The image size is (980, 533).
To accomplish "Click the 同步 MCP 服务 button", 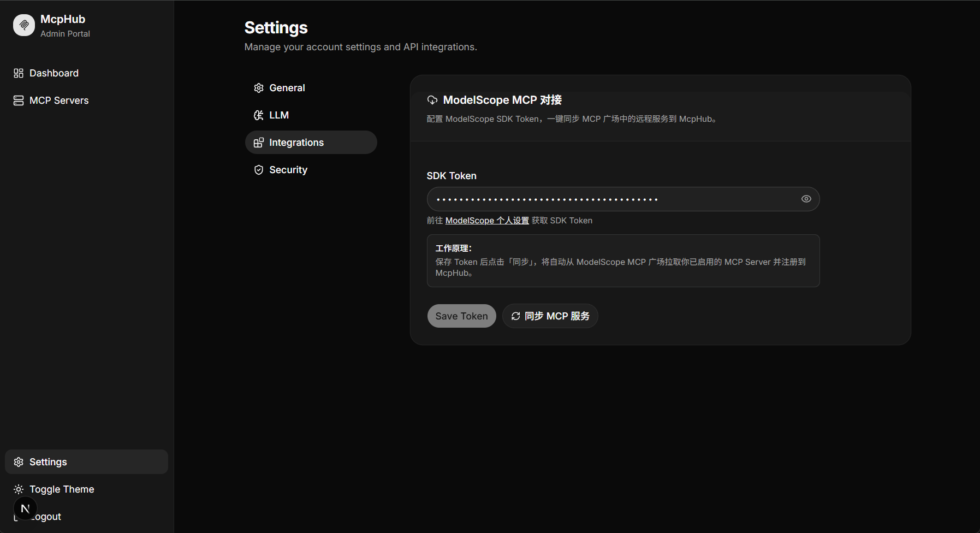I will [550, 316].
